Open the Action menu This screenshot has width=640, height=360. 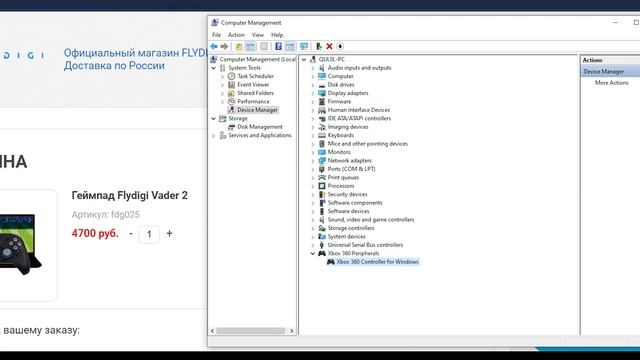[236, 35]
